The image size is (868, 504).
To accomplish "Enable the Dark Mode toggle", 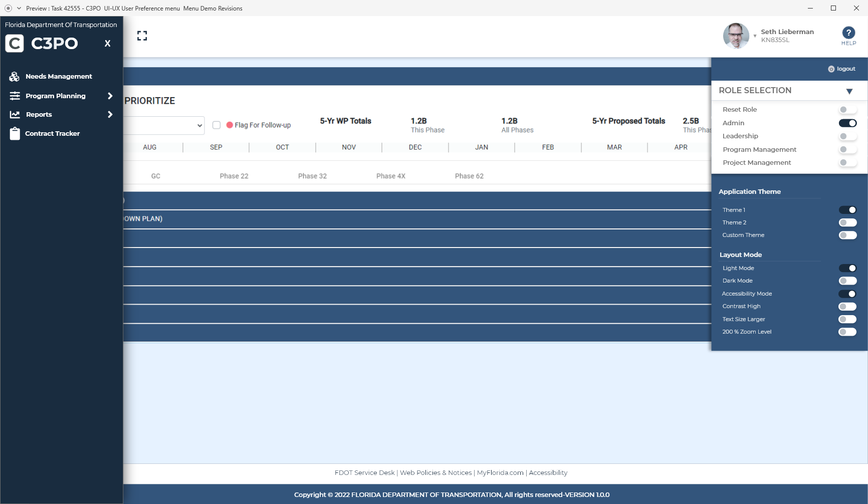I will (x=847, y=281).
